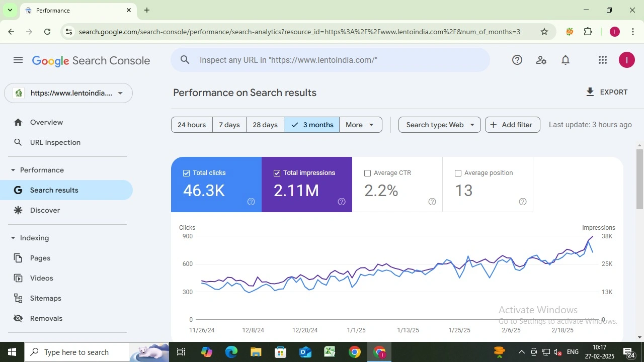644x362 pixels.
Task: Open the More date range dropdown
Action: click(360, 125)
